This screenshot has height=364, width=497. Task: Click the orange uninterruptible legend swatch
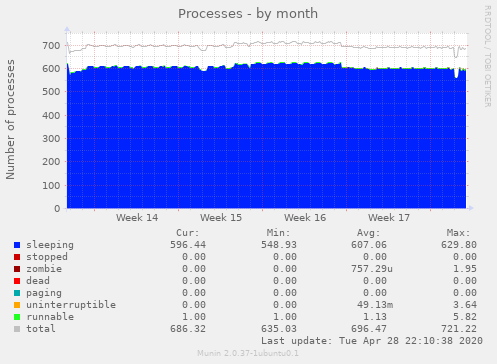[x=17, y=305]
